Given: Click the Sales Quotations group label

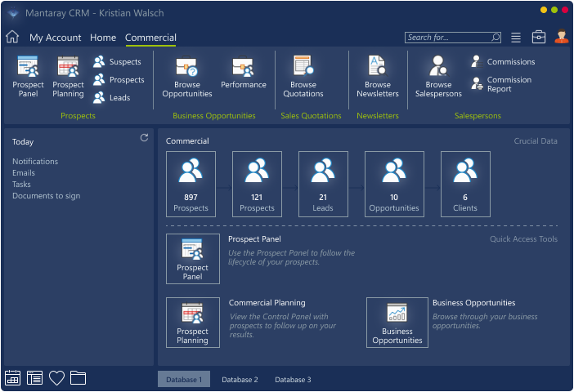Looking at the screenshot, I should coord(311,116).
